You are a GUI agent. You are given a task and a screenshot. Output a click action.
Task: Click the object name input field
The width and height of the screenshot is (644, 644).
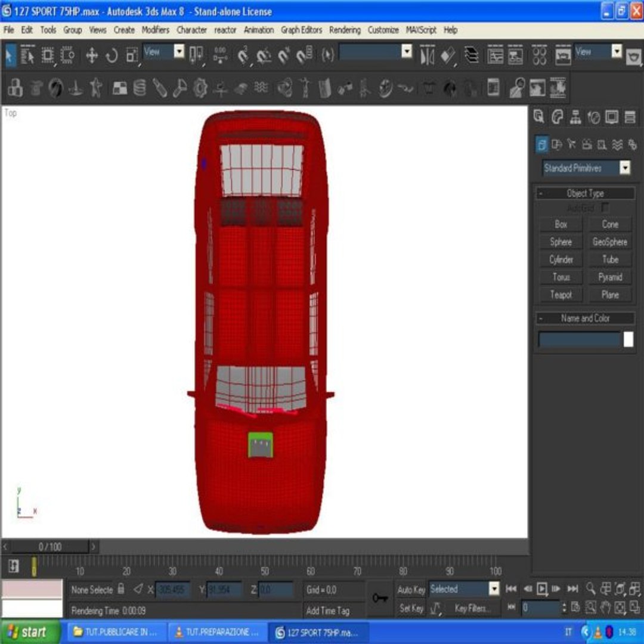[x=579, y=340]
